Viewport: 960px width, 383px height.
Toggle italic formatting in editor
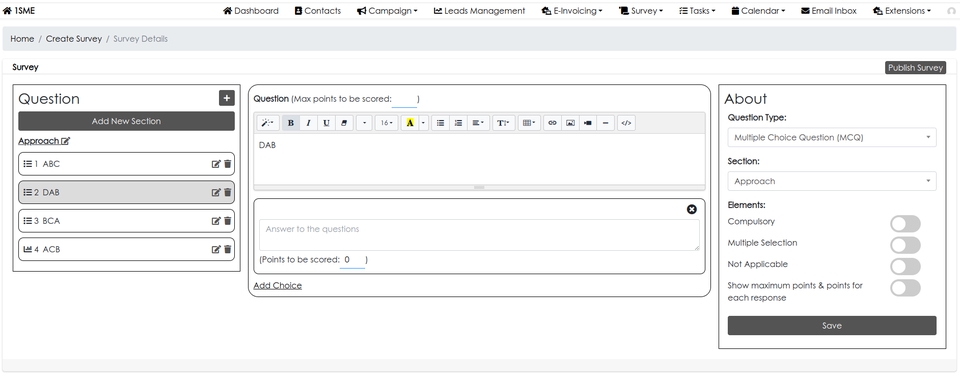click(x=309, y=123)
